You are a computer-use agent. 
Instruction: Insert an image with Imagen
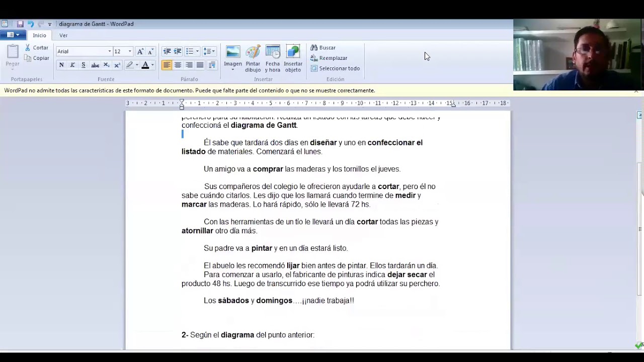tap(233, 55)
